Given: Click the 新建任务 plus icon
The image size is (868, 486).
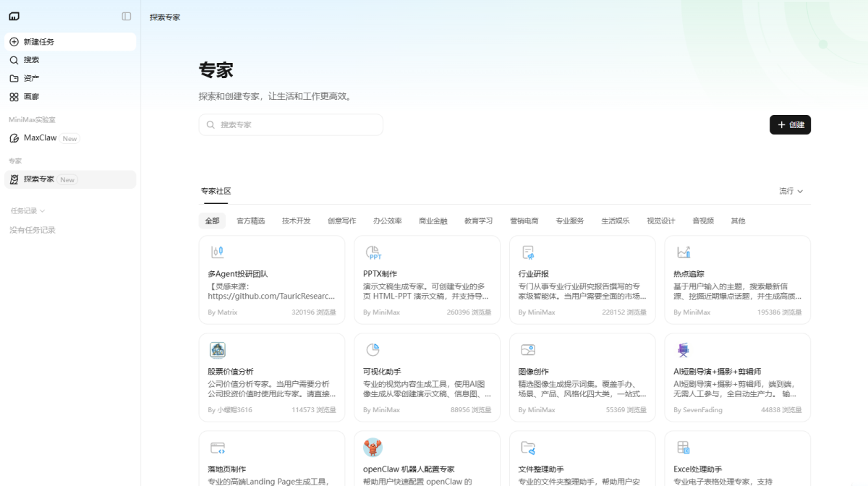Looking at the screenshot, I should click(14, 42).
